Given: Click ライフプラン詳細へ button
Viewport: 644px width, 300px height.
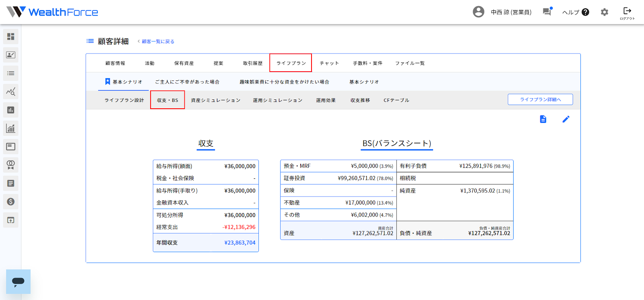Looking at the screenshot, I should tap(540, 99).
